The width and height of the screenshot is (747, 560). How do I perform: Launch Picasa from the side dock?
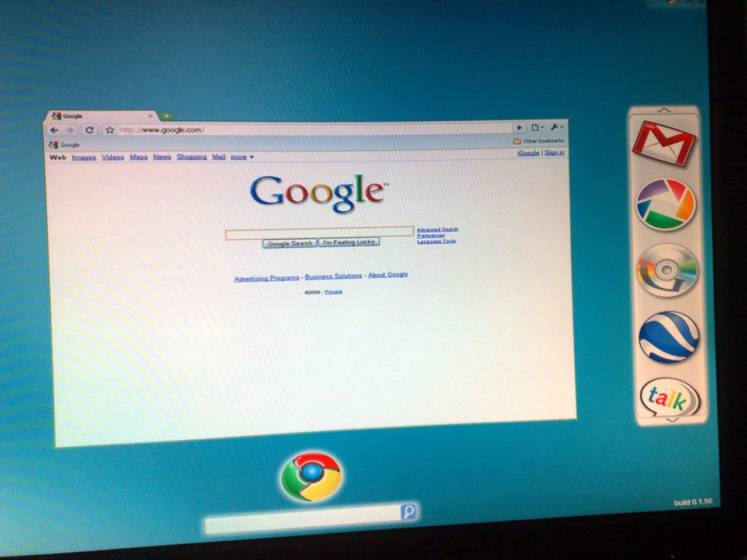point(665,204)
